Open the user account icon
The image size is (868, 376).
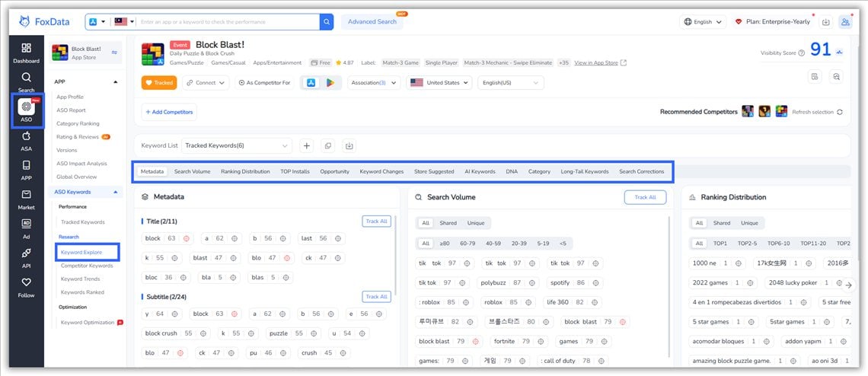point(845,21)
